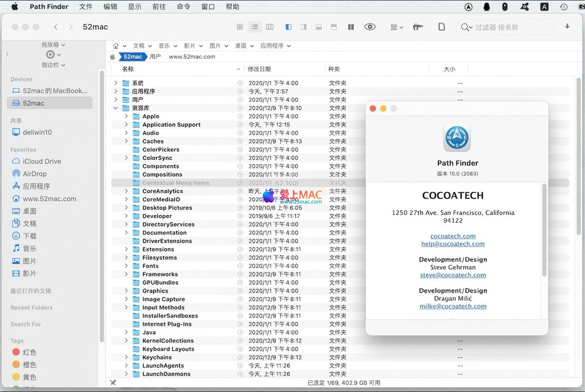Click the dual-pane browser icon
585x392 pixels.
point(351,27)
